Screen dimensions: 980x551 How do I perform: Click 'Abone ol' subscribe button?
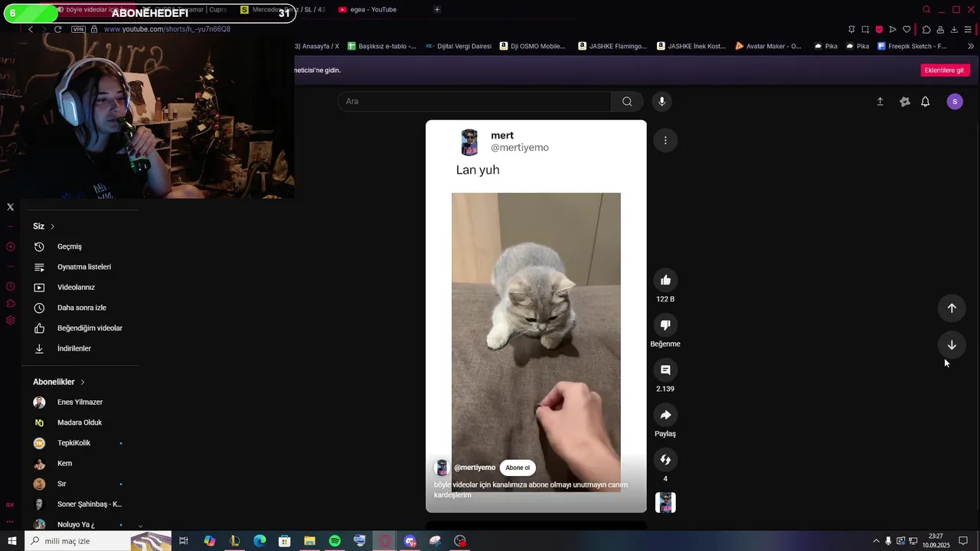point(518,468)
